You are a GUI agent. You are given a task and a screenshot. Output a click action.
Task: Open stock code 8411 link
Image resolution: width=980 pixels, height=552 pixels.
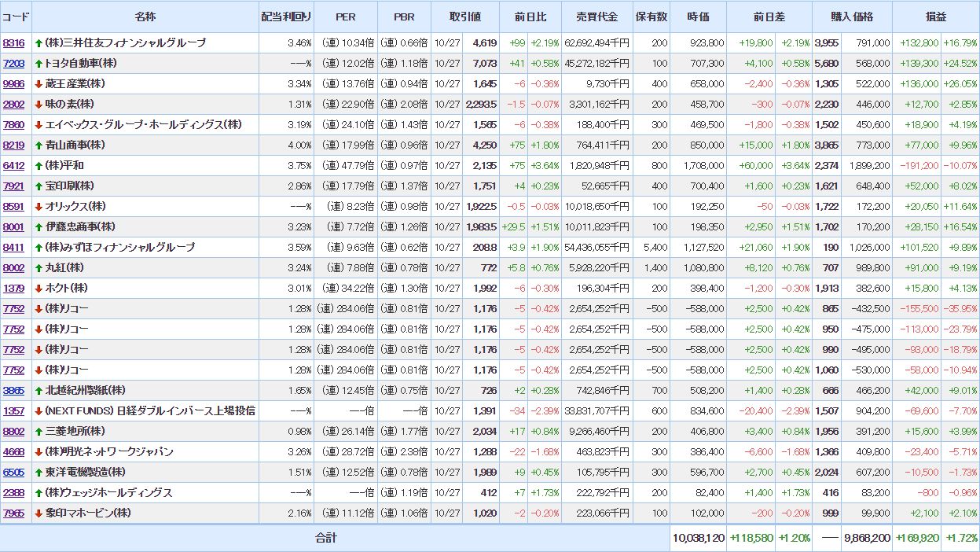pyautogui.click(x=13, y=247)
